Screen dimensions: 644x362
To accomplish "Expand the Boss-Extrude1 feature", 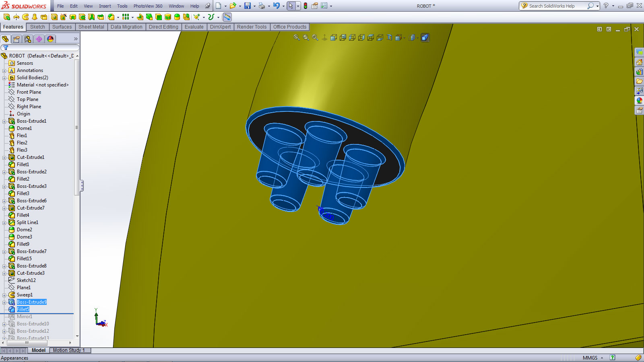I will point(4,121).
